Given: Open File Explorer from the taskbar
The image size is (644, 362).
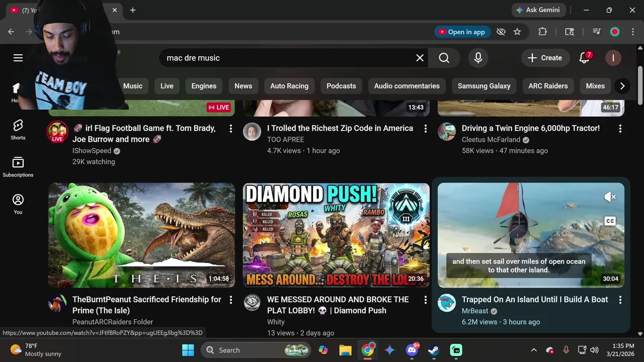Looking at the screenshot, I should (x=345, y=350).
